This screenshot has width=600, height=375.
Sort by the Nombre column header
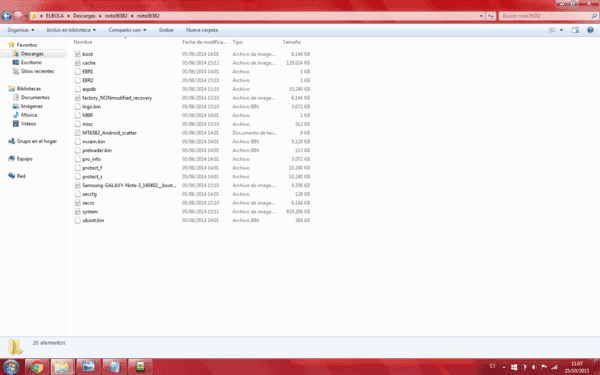(x=83, y=42)
